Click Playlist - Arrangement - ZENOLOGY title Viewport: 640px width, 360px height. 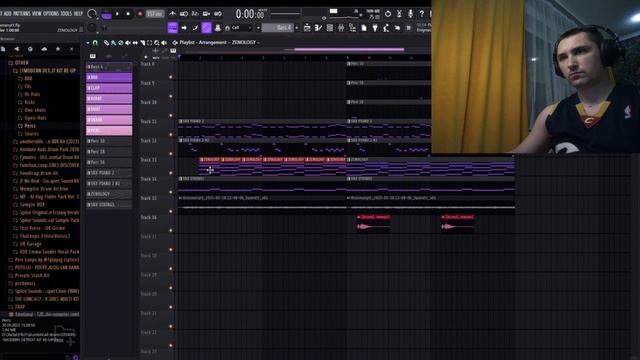pos(218,42)
